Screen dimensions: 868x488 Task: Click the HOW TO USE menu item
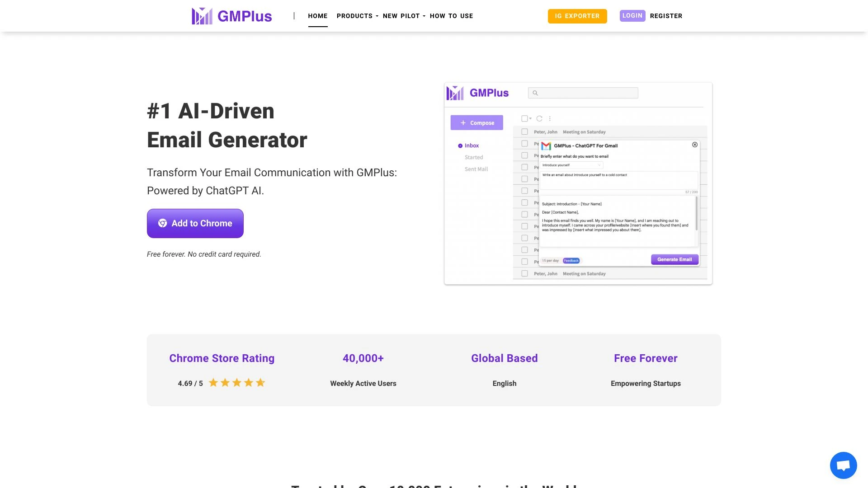(451, 16)
